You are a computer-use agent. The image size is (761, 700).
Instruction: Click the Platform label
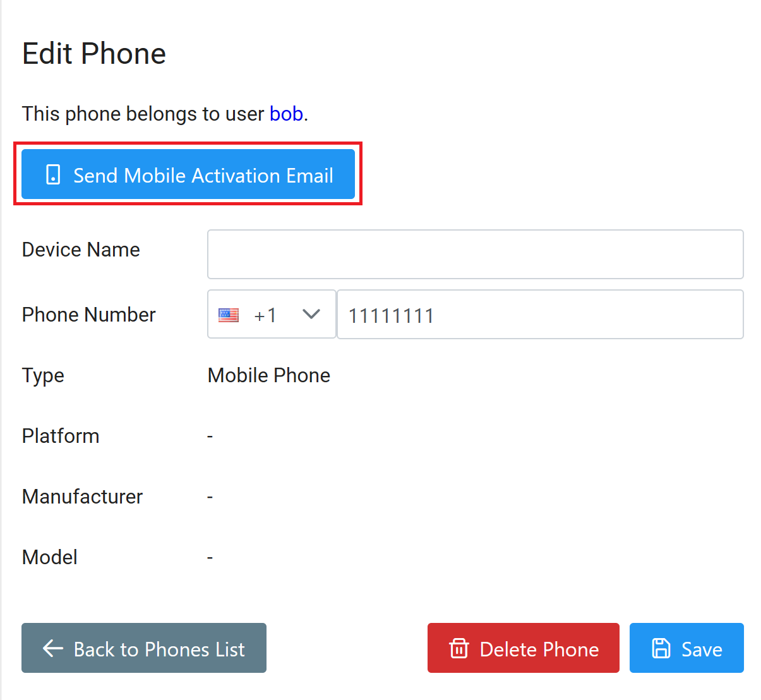(x=61, y=436)
